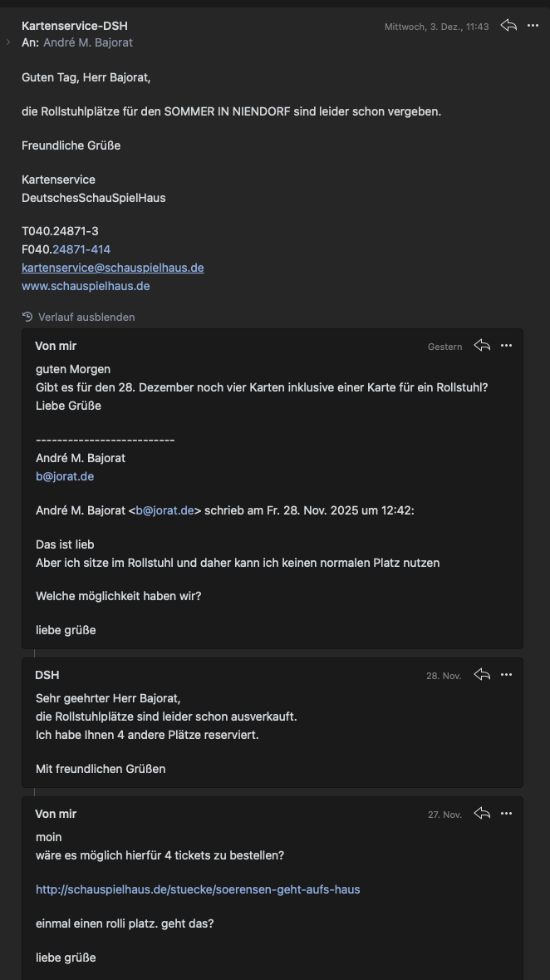Reply to the Kartenservice-DSH message
The width and height of the screenshot is (550, 980).
[x=508, y=26]
